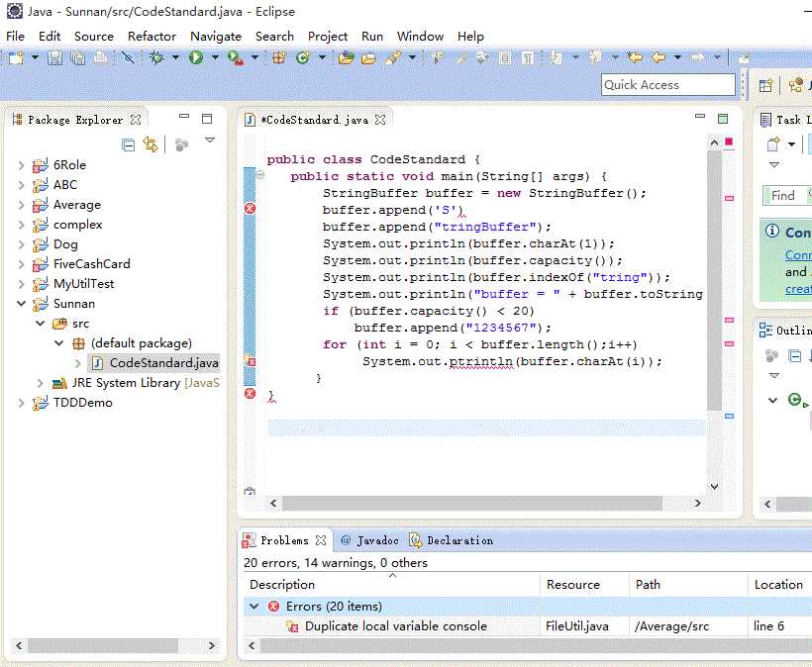The height and width of the screenshot is (667, 812).
Task: Open the Source menu
Action: (x=94, y=37)
